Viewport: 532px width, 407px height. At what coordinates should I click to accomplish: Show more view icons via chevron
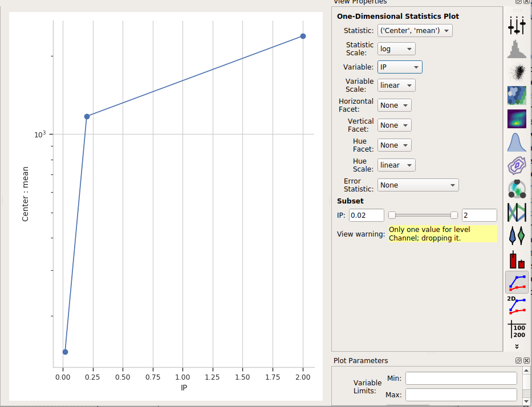[517, 346]
